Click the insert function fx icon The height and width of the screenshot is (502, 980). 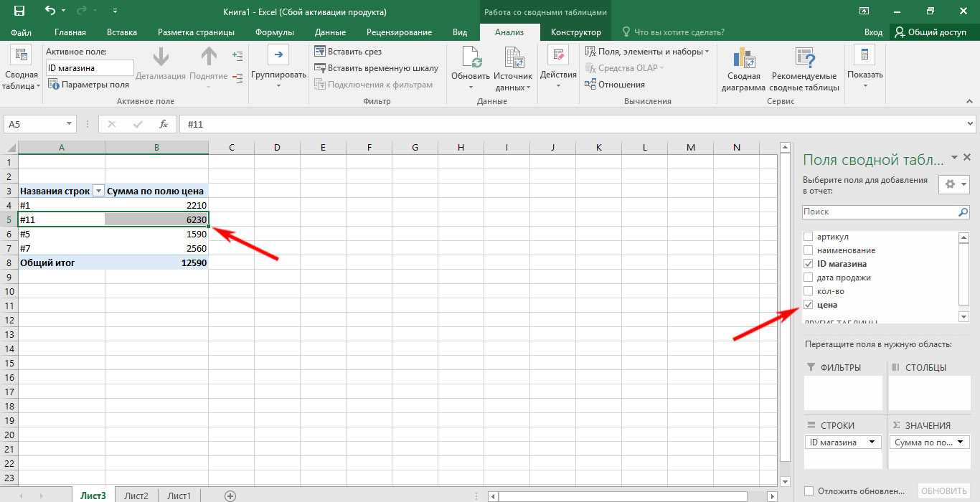(x=163, y=124)
